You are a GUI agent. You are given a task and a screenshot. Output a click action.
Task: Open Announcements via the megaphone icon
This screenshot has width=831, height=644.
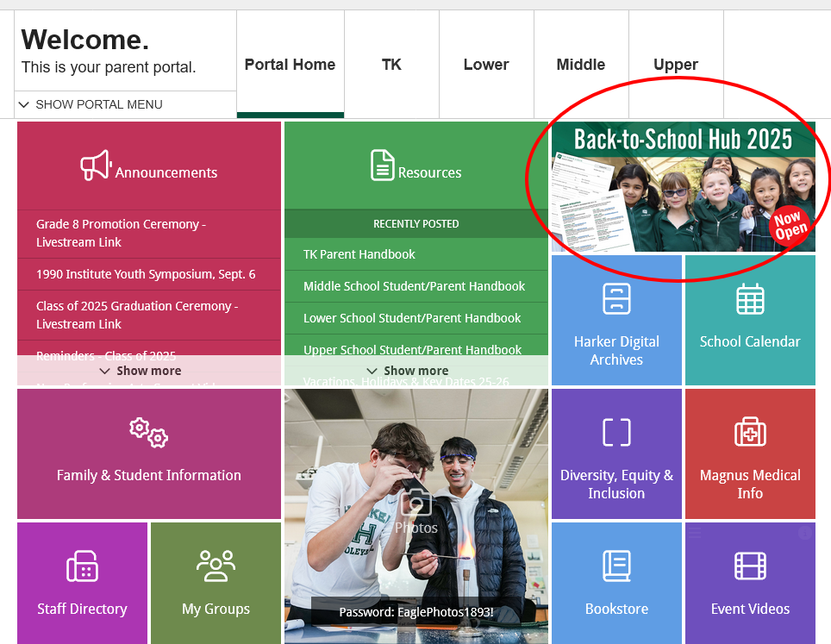click(99, 166)
